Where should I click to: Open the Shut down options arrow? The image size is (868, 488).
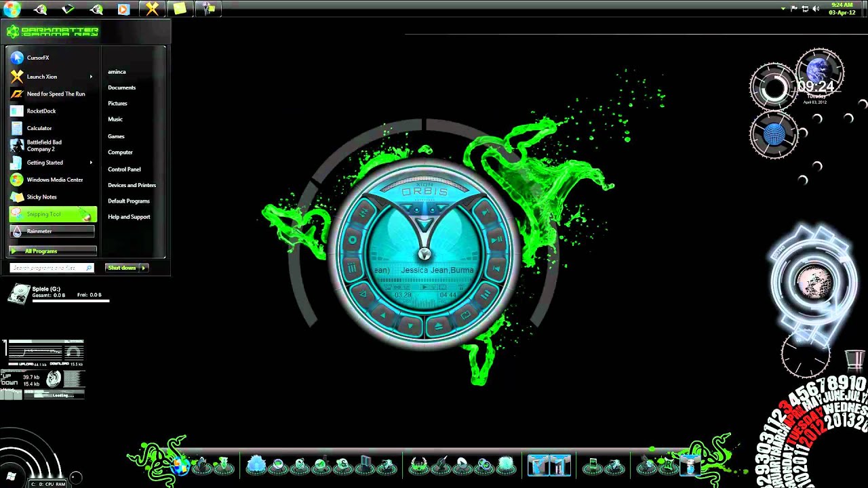(144, 268)
